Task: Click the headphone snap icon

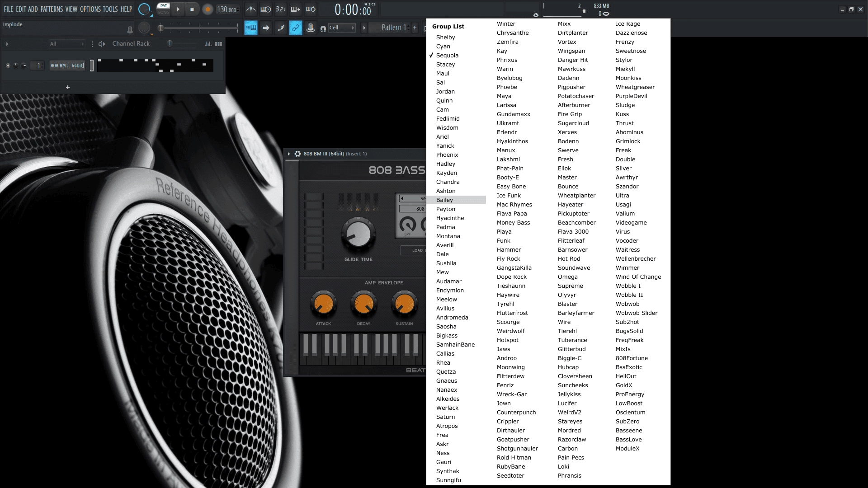Action: (x=323, y=28)
